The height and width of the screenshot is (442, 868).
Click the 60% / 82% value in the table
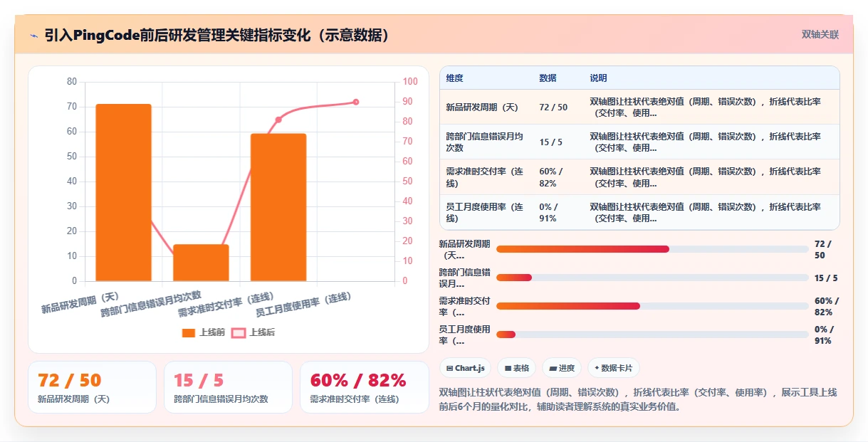[x=551, y=177]
